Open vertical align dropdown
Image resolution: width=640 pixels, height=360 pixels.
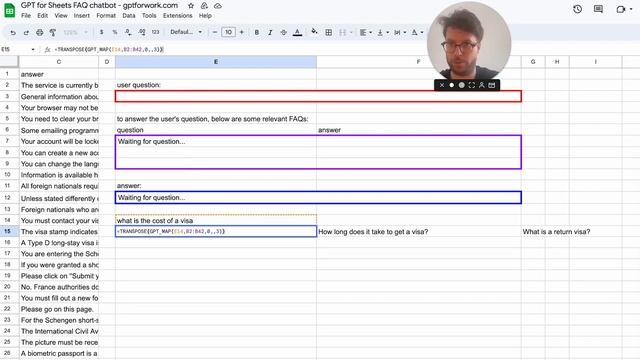pyautogui.click(x=382, y=32)
